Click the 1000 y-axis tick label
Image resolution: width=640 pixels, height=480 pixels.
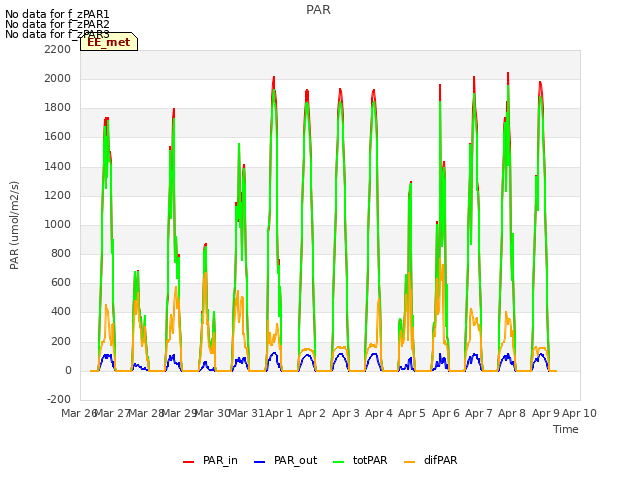click(58, 224)
